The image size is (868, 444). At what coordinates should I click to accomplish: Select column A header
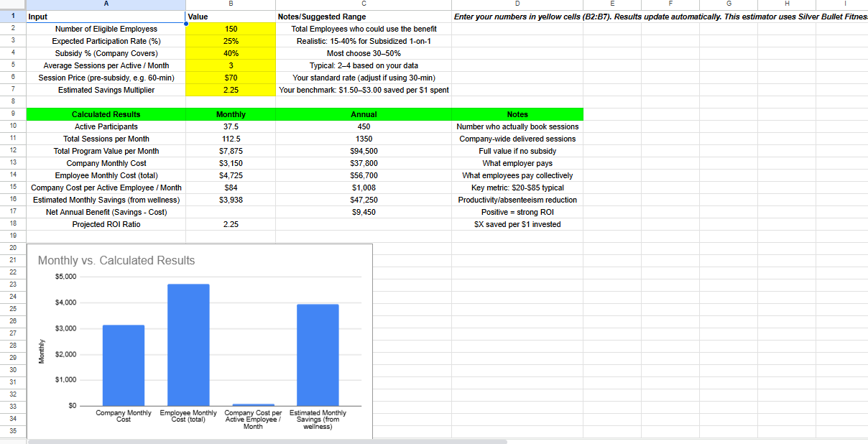(106, 4)
